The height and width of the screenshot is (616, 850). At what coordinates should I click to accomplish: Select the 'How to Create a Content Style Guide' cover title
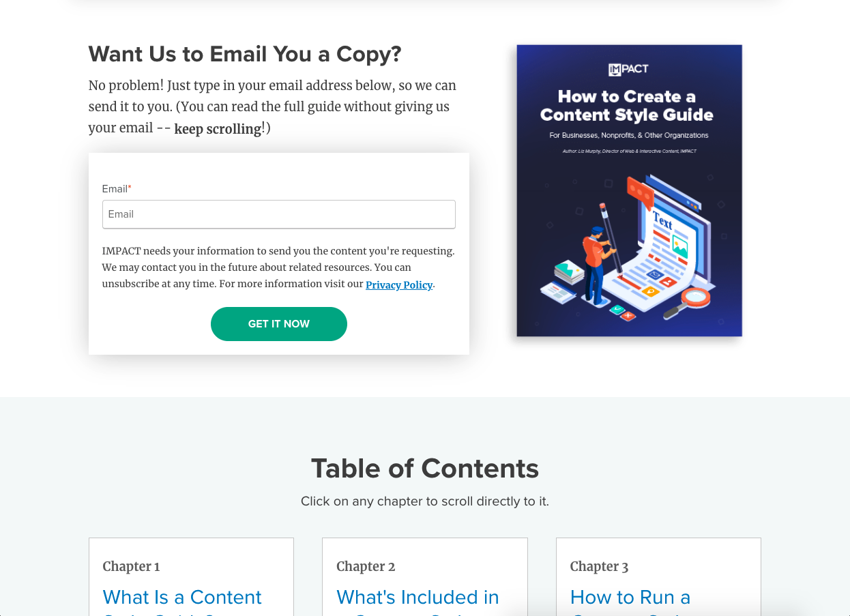[x=627, y=106]
